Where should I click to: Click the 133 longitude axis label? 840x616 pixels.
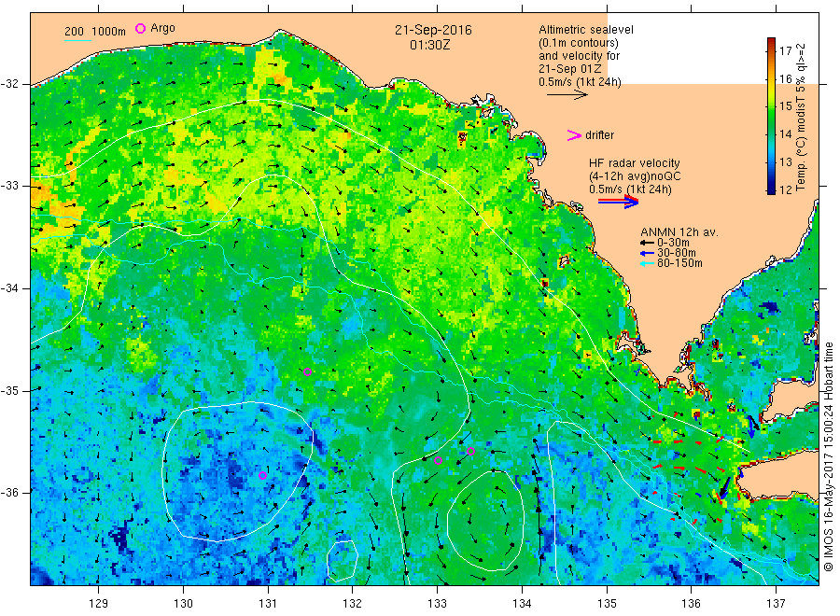437,604
